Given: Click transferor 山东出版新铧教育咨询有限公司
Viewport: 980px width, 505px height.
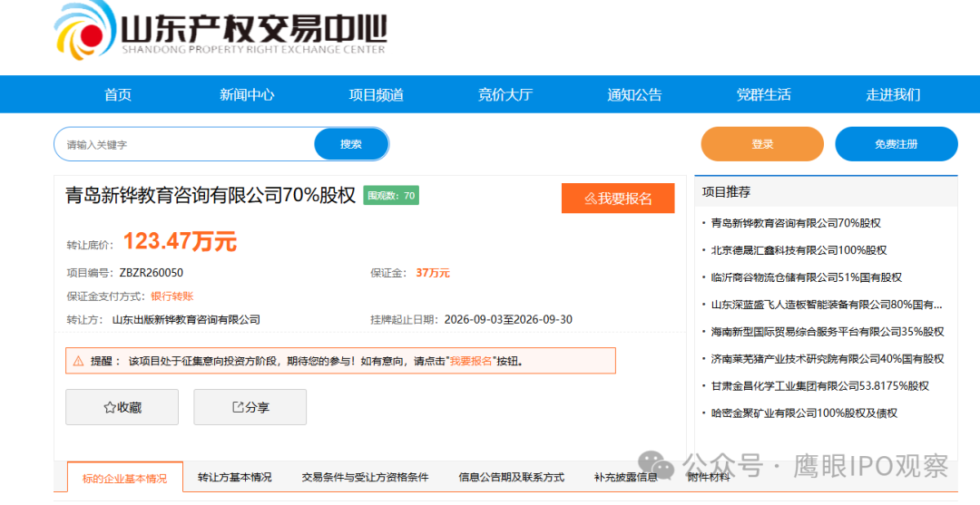Looking at the screenshot, I should (x=186, y=320).
